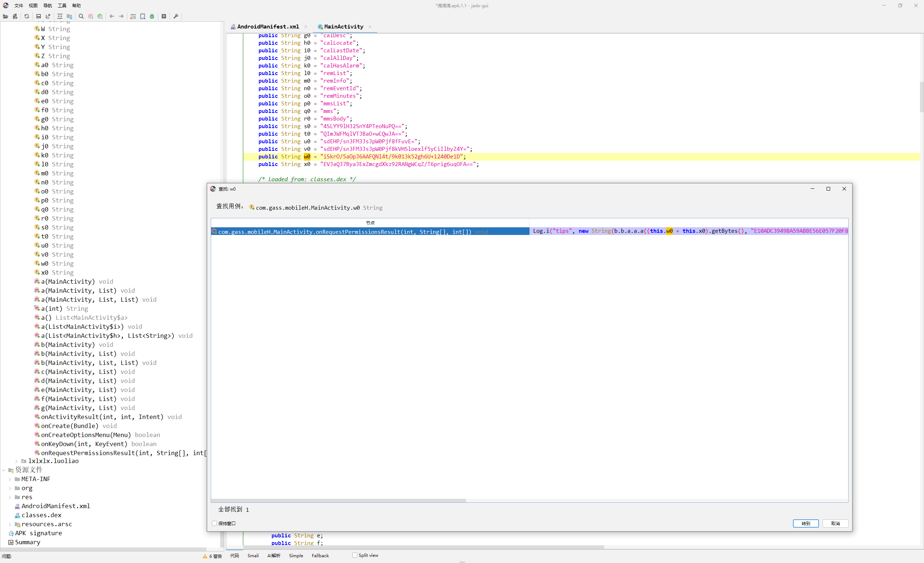Switch to AI解析 tab
924x563 pixels.
[274, 555]
